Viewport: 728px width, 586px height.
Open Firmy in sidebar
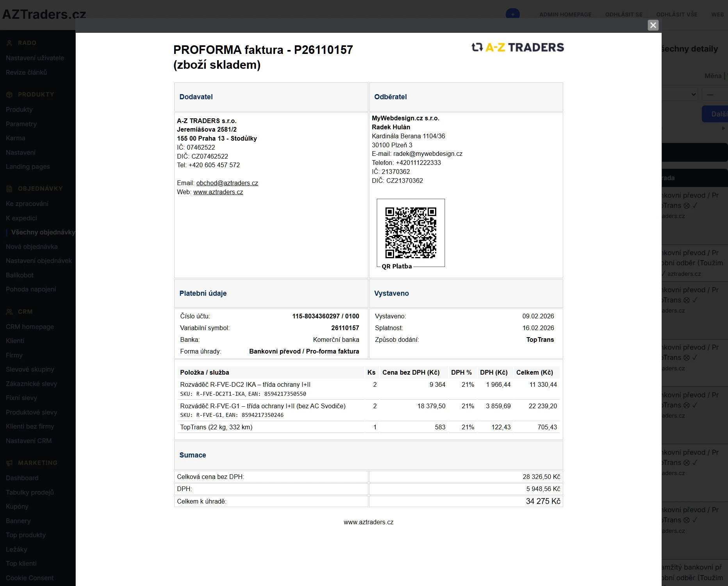(x=14, y=355)
